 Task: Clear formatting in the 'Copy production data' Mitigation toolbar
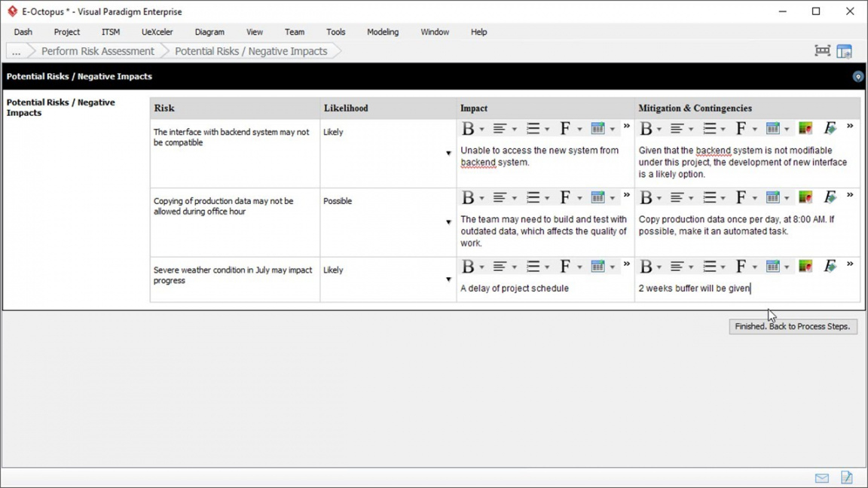(x=830, y=197)
